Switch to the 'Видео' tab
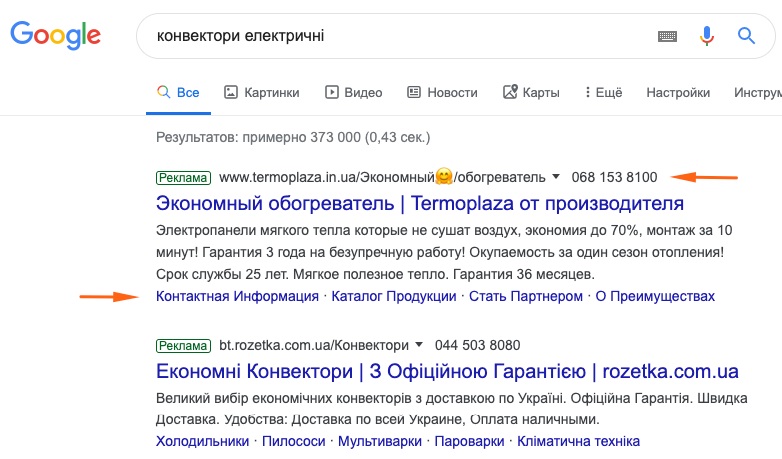This screenshot has height=459, width=782. (x=354, y=92)
